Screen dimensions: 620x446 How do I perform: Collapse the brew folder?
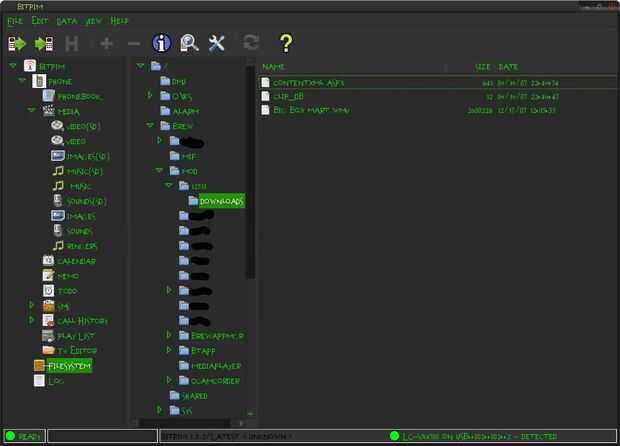coord(150,125)
